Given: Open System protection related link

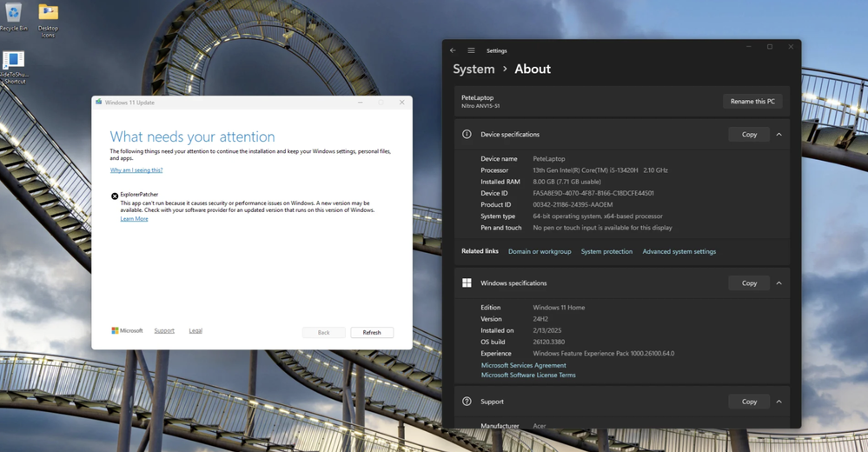Looking at the screenshot, I should (606, 251).
